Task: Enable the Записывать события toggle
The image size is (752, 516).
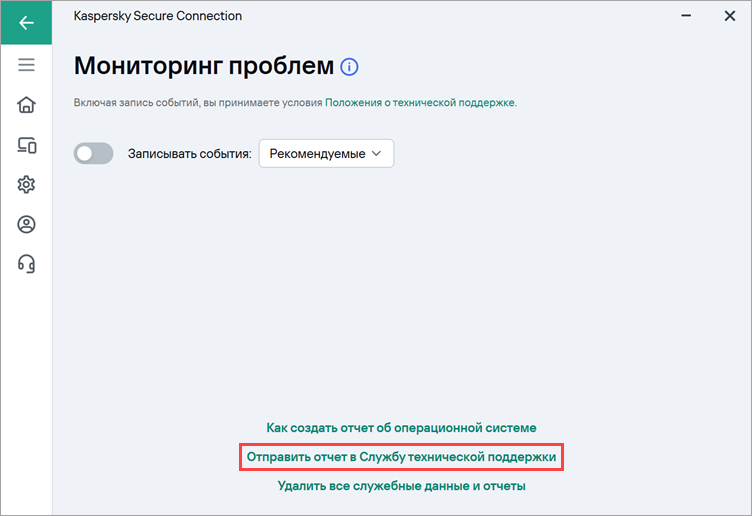Action: [x=94, y=153]
